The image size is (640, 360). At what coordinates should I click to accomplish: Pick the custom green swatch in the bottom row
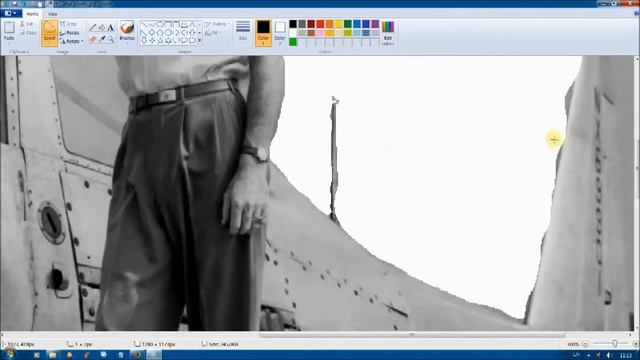coord(293,42)
